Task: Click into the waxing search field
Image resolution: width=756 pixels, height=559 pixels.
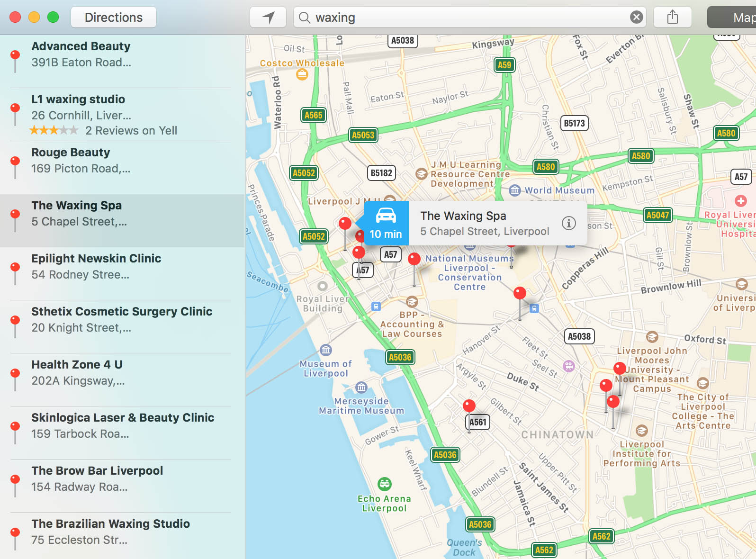Action: (x=469, y=18)
